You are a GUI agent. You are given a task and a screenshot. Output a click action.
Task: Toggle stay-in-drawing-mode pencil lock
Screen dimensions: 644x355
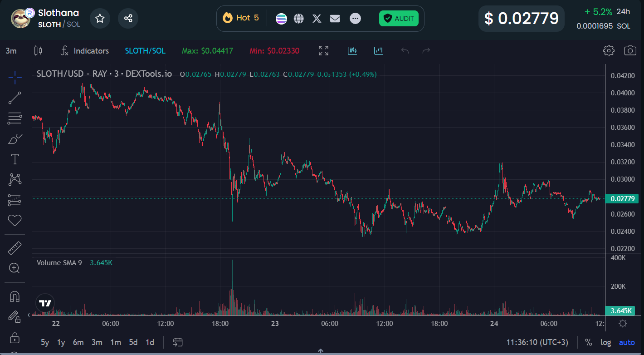(x=15, y=316)
